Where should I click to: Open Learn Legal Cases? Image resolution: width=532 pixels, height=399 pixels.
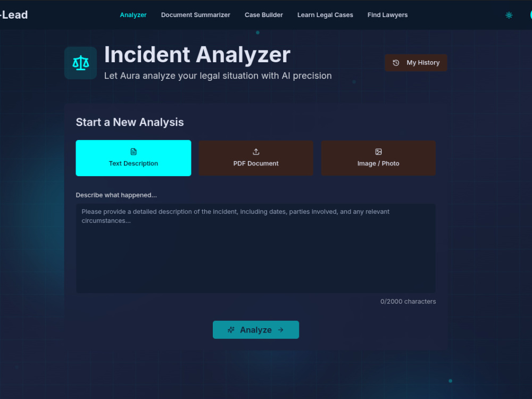pyautogui.click(x=325, y=15)
